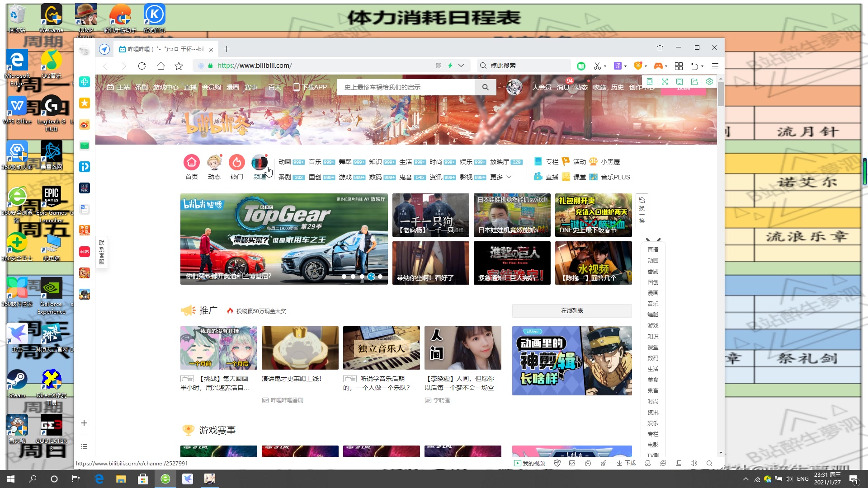Open the 番剧 item in the top navigation
This screenshot has height=488, width=868.
141,87
